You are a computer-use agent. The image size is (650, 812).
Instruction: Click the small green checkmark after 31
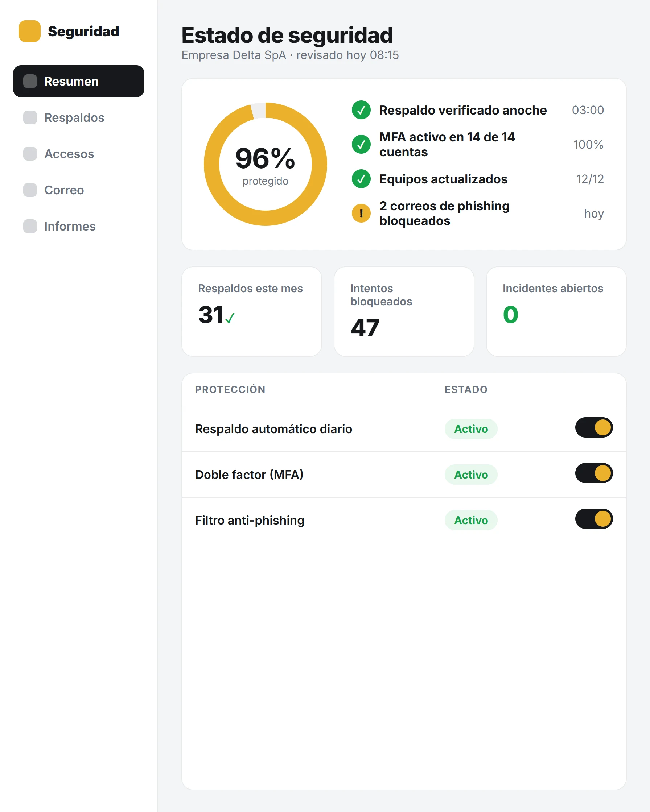tap(230, 318)
